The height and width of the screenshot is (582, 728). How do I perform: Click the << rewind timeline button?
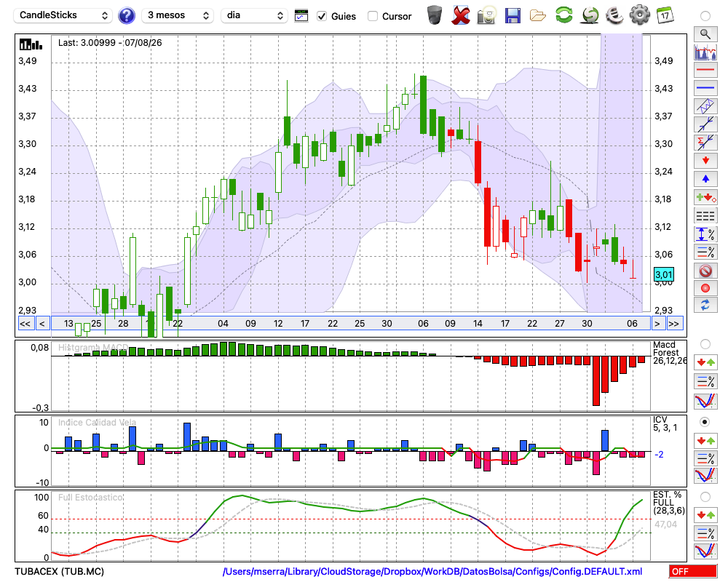(25, 324)
